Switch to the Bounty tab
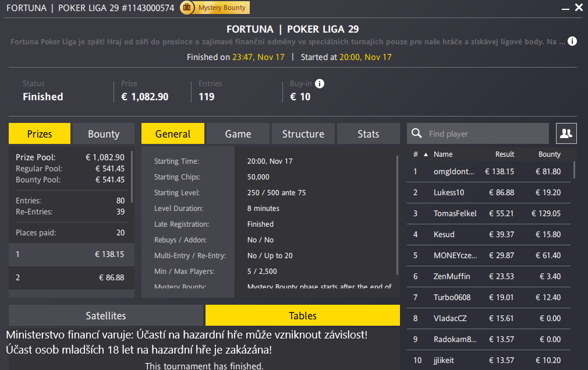 (x=104, y=133)
